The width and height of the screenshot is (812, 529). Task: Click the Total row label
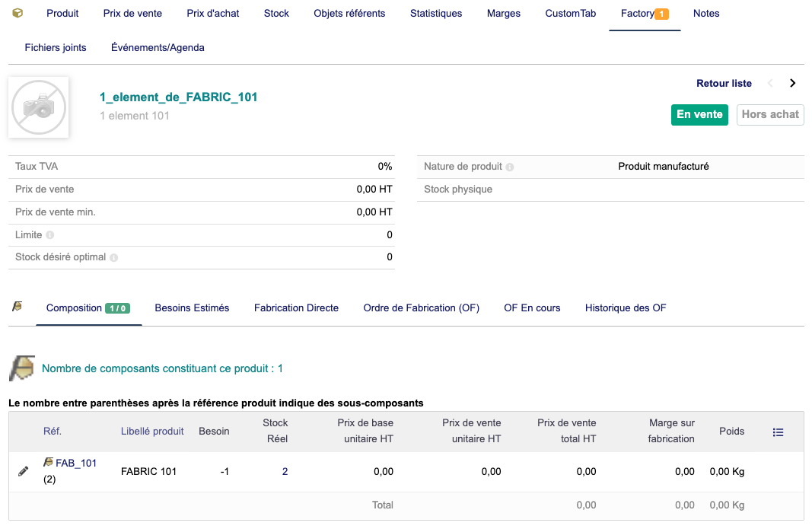click(x=383, y=505)
